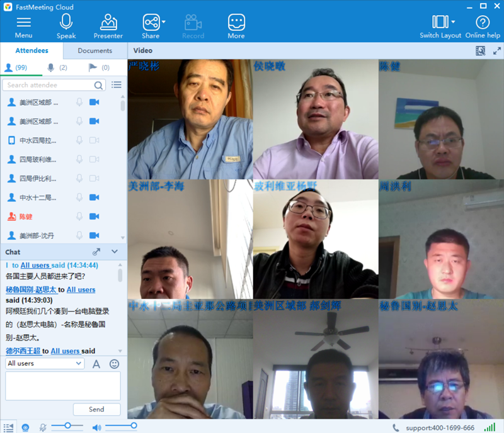
Task: Click the Presenter icon
Action: pyautogui.click(x=108, y=24)
